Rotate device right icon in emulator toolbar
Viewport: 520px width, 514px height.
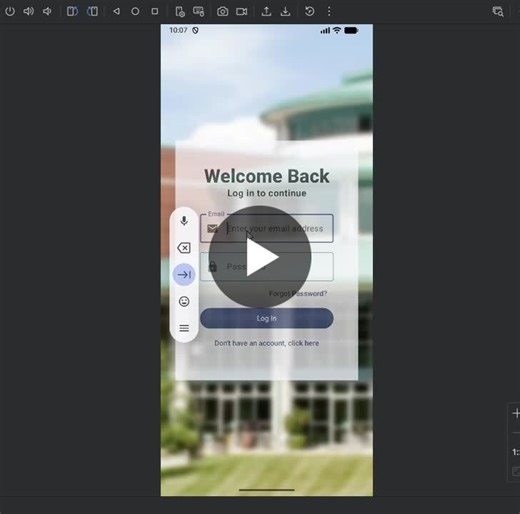point(92,11)
